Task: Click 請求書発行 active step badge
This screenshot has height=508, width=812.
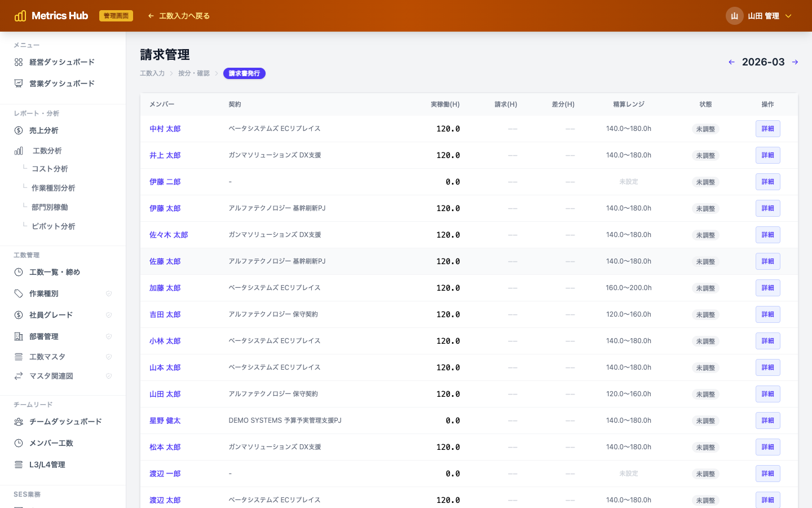Action: click(x=244, y=73)
